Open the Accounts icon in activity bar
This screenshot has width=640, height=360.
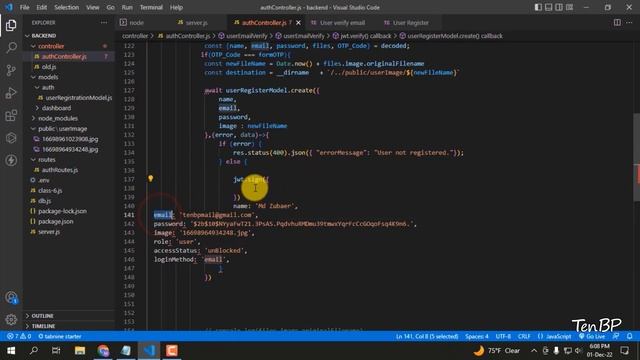click(11, 298)
